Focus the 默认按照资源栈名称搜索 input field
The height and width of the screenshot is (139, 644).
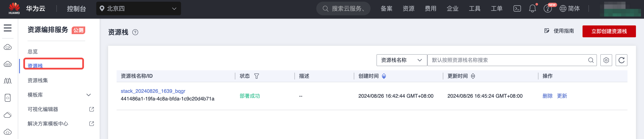(507, 60)
